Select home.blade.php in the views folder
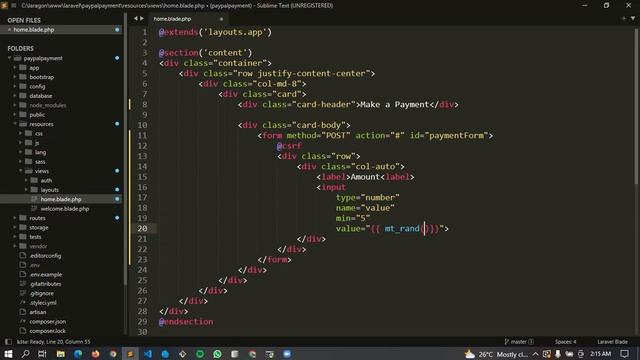640x360 pixels. 61,199
